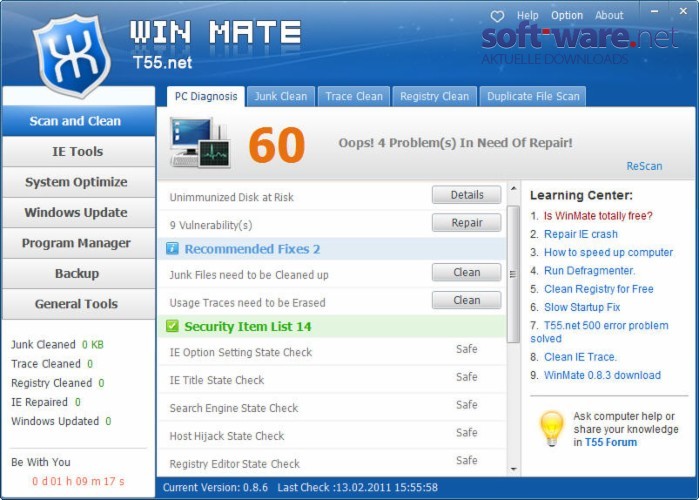Image resolution: width=699 pixels, height=500 pixels.
Task: Open 'Clean IE Trace' link
Action: click(x=580, y=357)
